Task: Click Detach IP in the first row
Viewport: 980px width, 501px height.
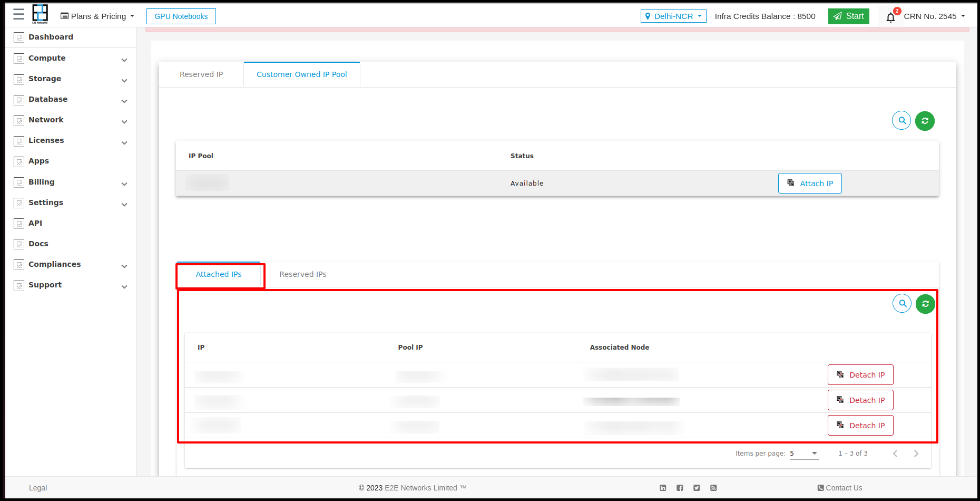Action: point(860,375)
